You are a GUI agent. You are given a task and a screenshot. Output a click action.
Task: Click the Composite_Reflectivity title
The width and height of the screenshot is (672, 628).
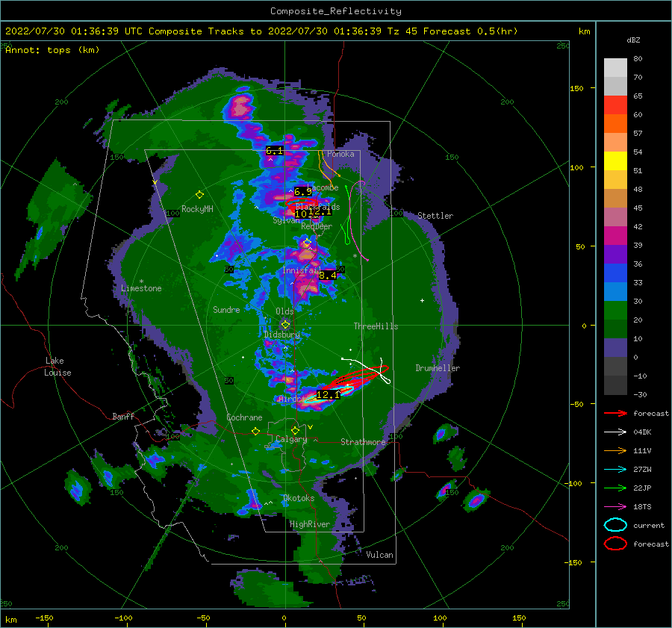[335, 11]
